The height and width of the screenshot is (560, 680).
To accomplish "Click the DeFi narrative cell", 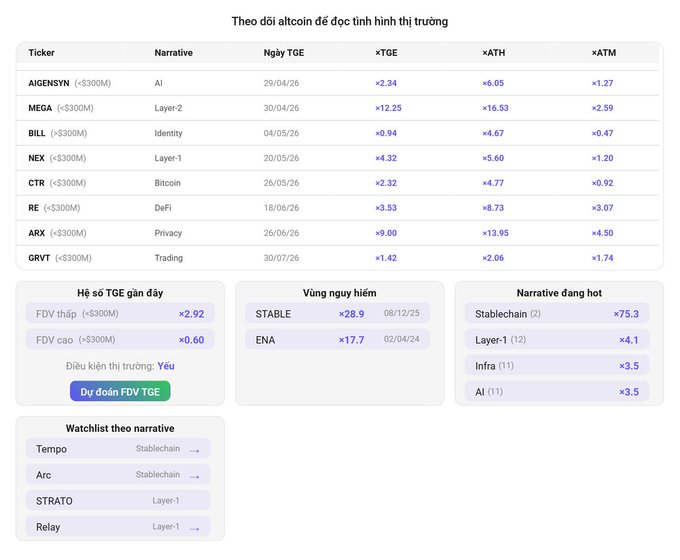I will (x=163, y=208).
